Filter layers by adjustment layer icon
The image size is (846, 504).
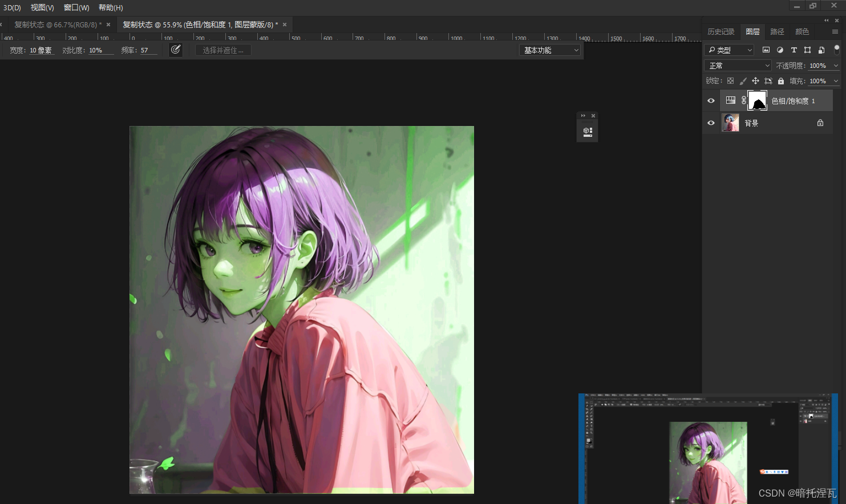click(780, 50)
